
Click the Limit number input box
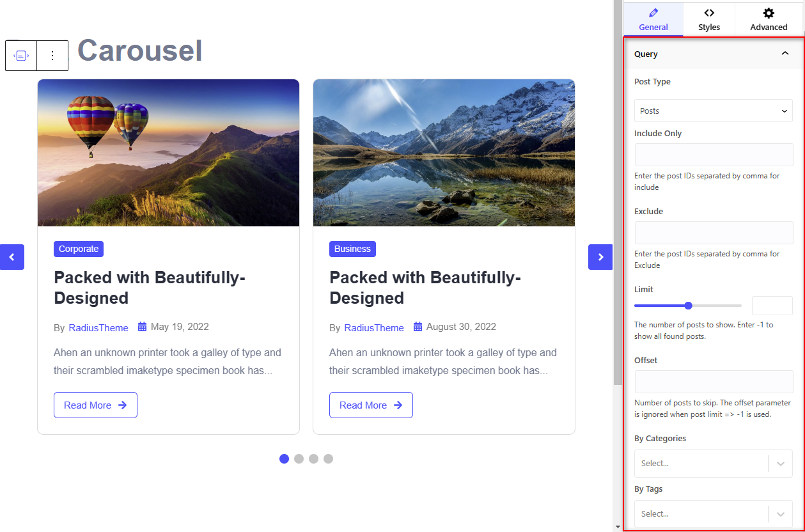(x=772, y=306)
